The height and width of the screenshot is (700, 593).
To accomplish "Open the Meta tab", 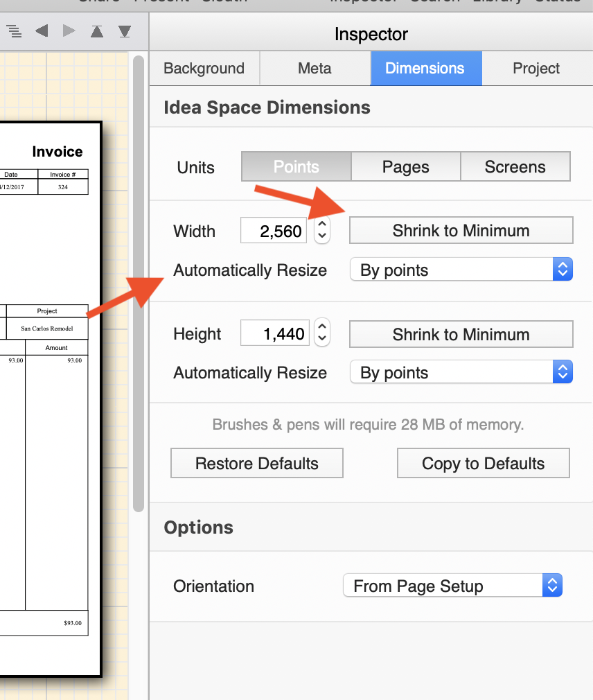I will coord(315,69).
